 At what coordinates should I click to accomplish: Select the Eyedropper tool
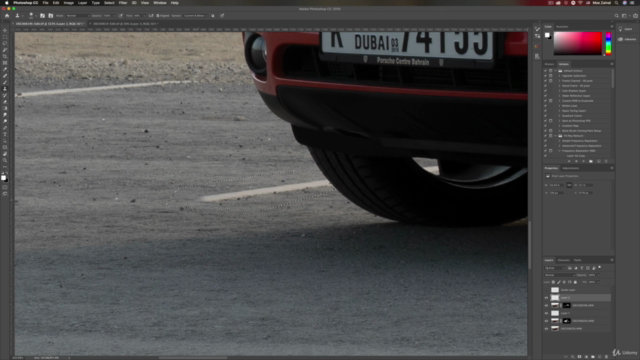[5, 69]
